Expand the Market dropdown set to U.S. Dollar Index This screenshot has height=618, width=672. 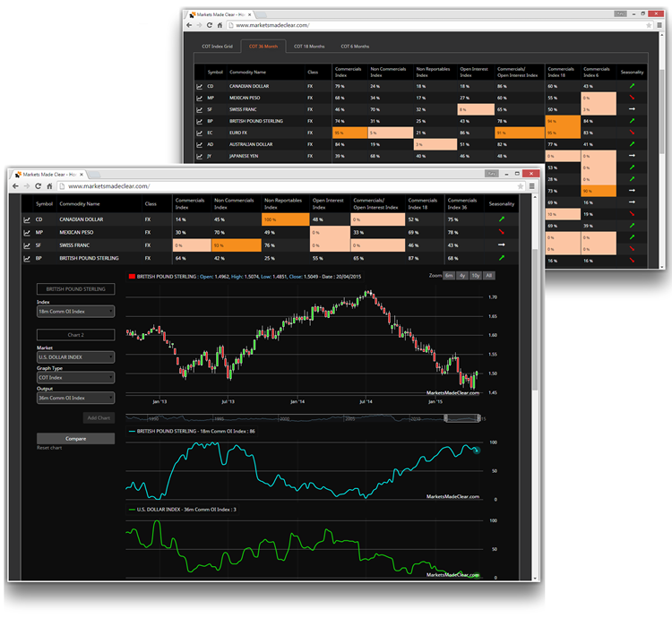(x=75, y=356)
